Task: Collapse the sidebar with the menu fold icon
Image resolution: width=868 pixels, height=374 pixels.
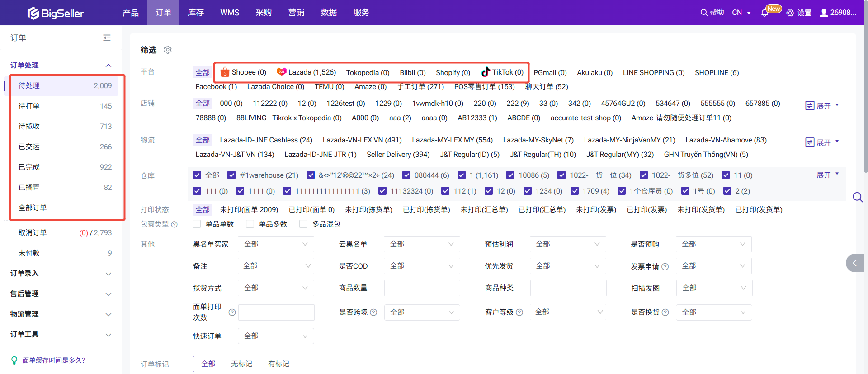Action: [x=107, y=38]
